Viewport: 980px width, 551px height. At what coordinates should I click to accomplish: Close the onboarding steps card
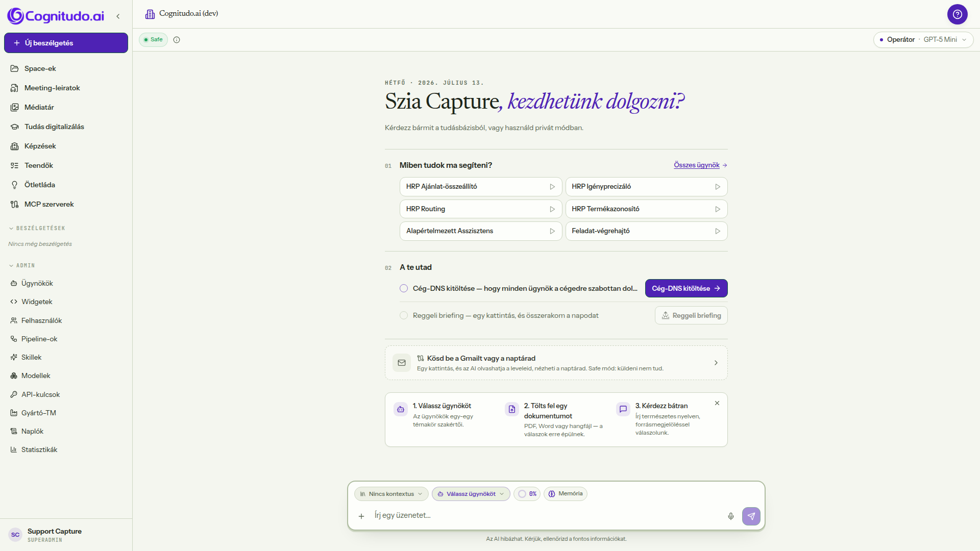pos(717,403)
